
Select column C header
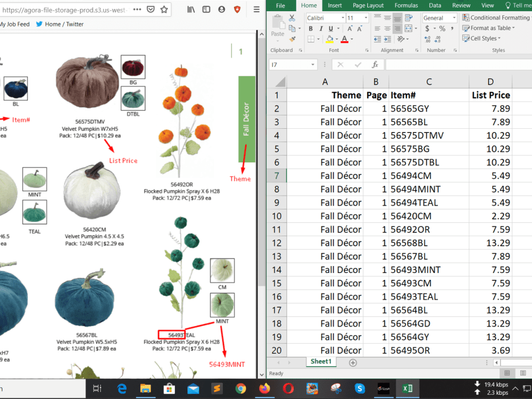coord(429,82)
